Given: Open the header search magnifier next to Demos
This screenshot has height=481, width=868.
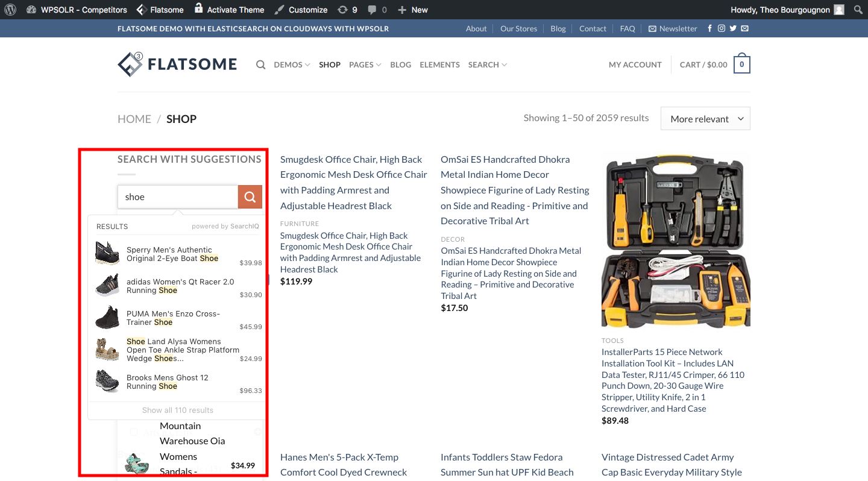Looking at the screenshot, I should [260, 64].
